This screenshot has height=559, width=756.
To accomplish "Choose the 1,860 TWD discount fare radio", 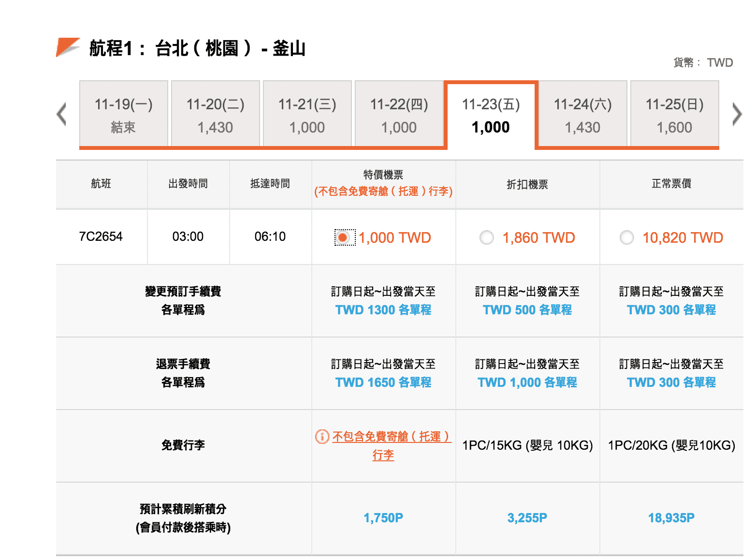I will pyautogui.click(x=486, y=237).
